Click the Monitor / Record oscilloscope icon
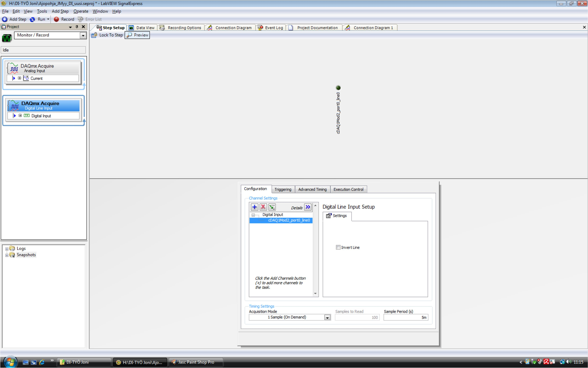 7,38
